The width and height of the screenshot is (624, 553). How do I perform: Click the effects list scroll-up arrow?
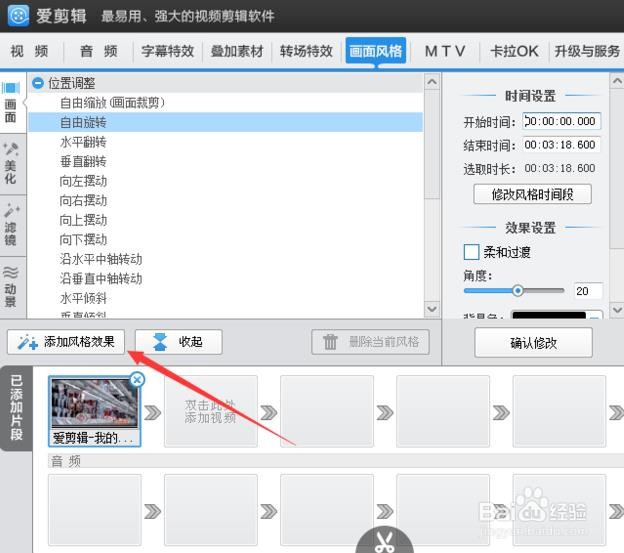click(432, 82)
